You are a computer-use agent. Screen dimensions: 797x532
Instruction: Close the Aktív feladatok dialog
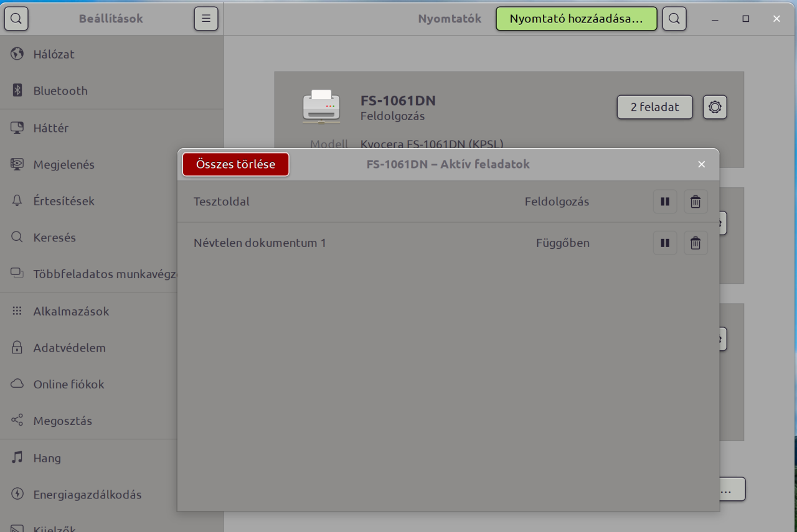click(702, 164)
